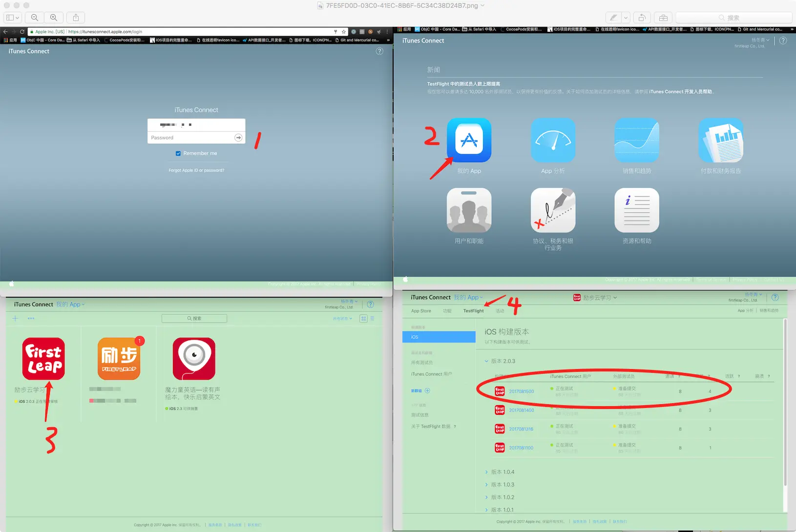This screenshot has width=796, height=532.
Task: Click the help icon on the login page
Action: [x=379, y=51]
